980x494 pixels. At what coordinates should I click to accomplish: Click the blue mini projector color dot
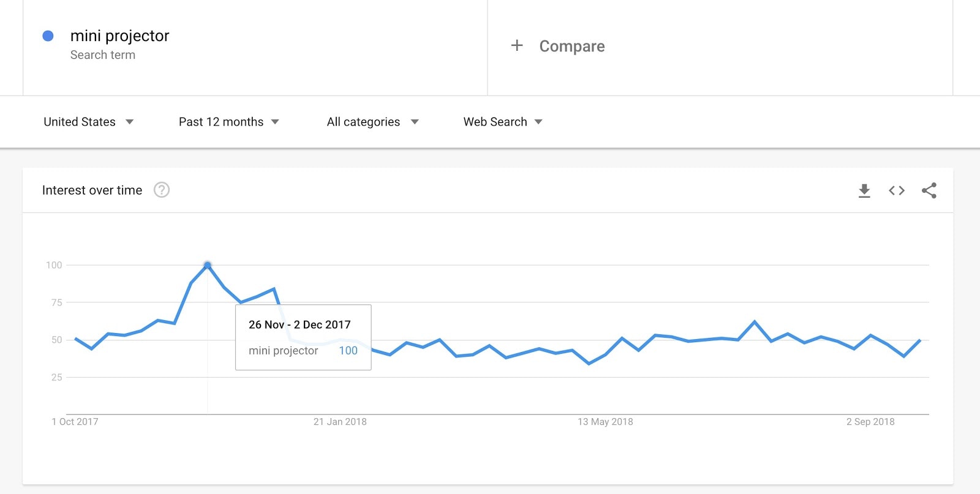point(48,36)
